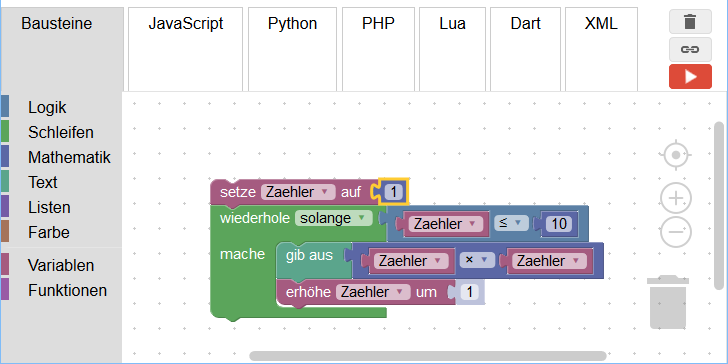The height and width of the screenshot is (364, 728).
Task: Switch to the Python tab
Action: pyautogui.click(x=292, y=23)
